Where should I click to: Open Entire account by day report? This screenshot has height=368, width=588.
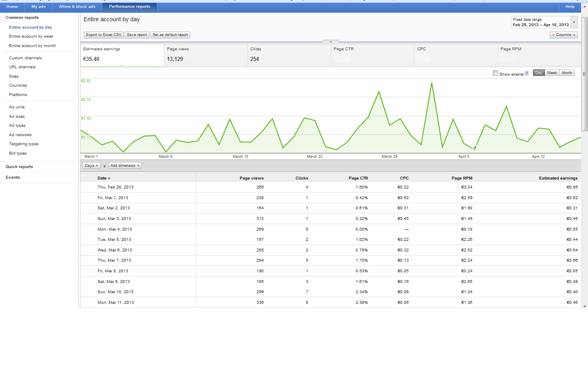click(31, 27)
